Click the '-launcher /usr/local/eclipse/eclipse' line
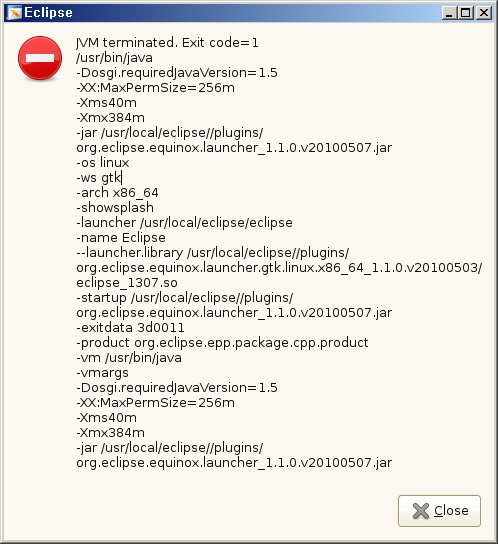Screen dimensions: 498x544 point(184,222)
